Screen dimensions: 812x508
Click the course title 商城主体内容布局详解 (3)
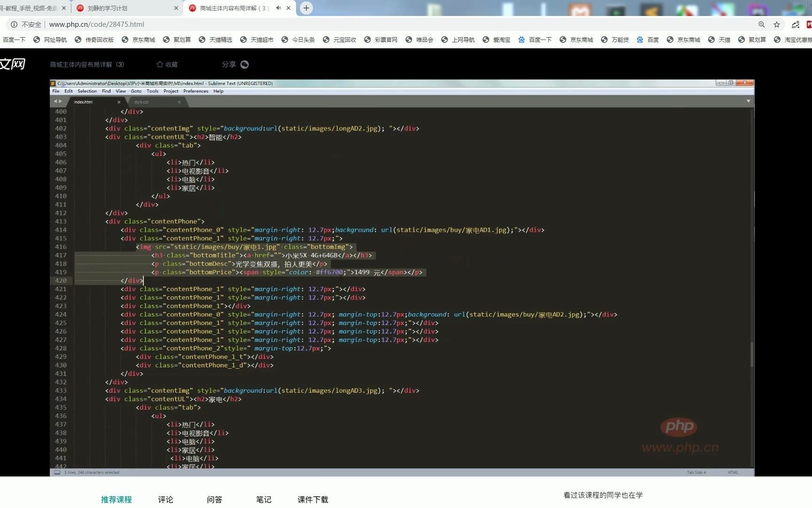[87, 64]
